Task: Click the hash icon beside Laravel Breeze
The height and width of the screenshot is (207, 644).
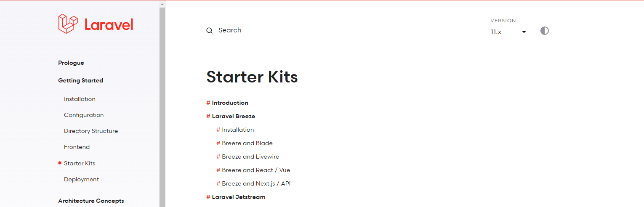Action: tap(208, 116)
